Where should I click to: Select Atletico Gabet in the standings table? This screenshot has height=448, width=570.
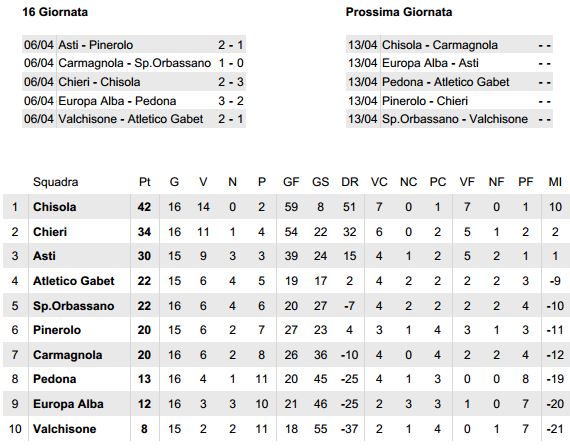coord(73,281)
